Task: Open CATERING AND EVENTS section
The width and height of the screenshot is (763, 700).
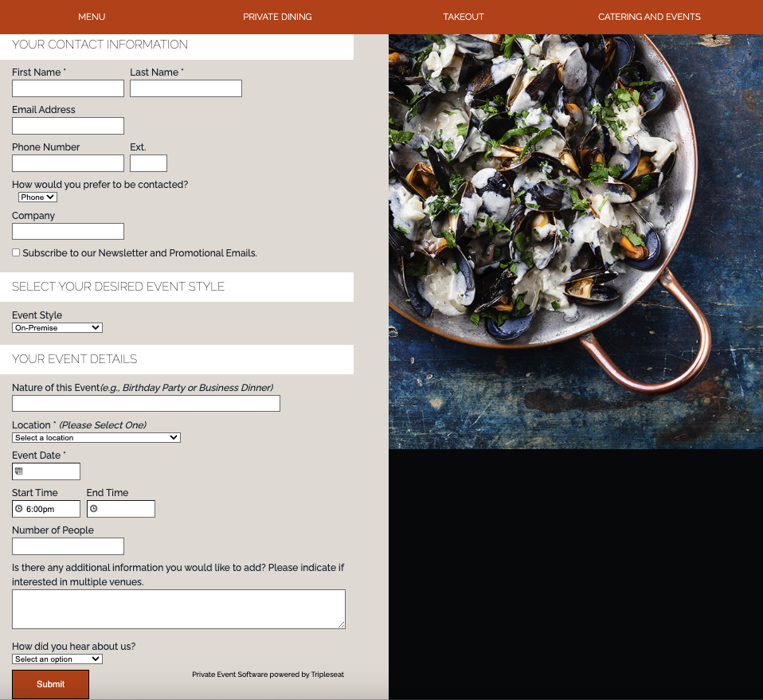Action: click(649, 17)
